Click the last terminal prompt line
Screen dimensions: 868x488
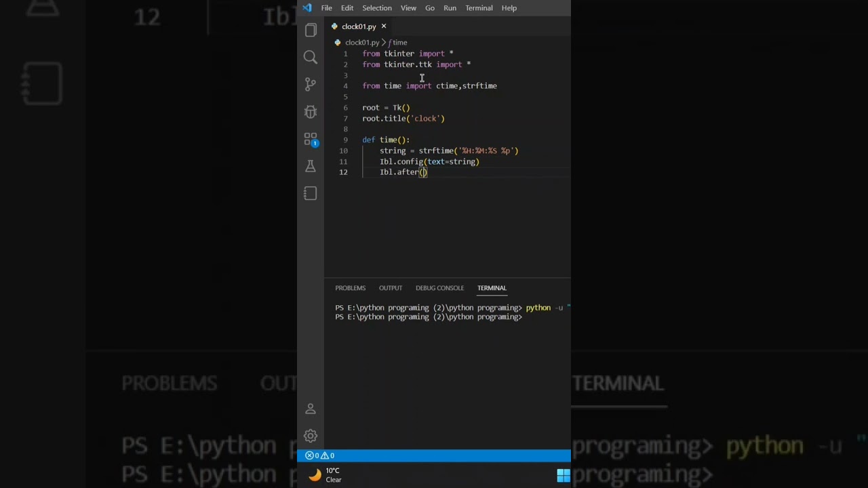click(429, 317)
